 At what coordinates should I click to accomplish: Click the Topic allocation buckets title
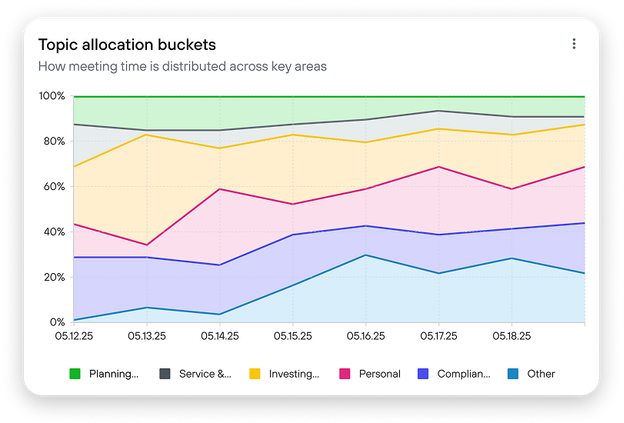click(x=127, y=45)
